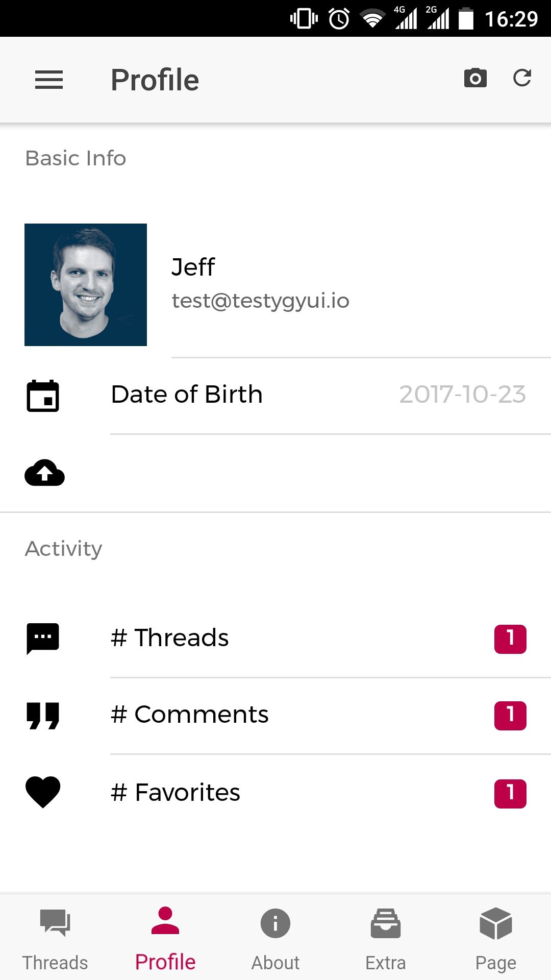This screenshot has height=980, width=551.
Task: Tap the quotation marks Comments icon
Action: tap(43, 715)
